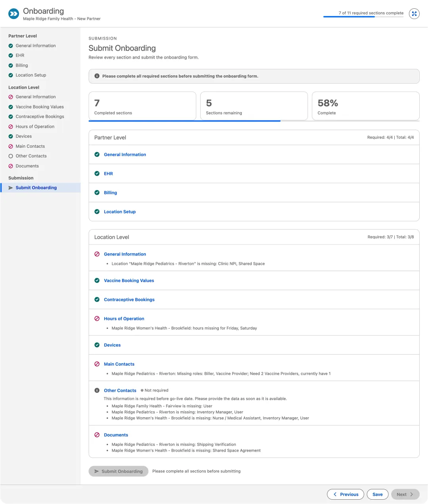Click green check icon beside EHR in main panel
Screen dimensions: 428x504
coord(97,174)
